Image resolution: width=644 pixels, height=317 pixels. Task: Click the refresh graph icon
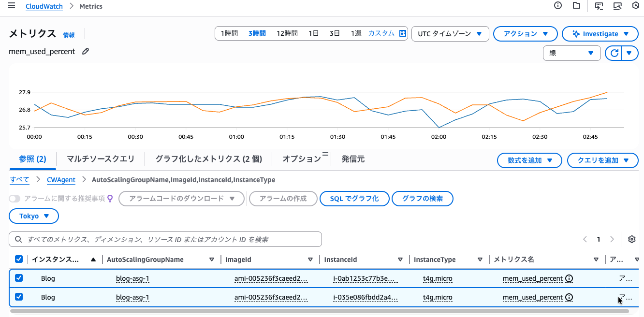[x=614, y=53]
